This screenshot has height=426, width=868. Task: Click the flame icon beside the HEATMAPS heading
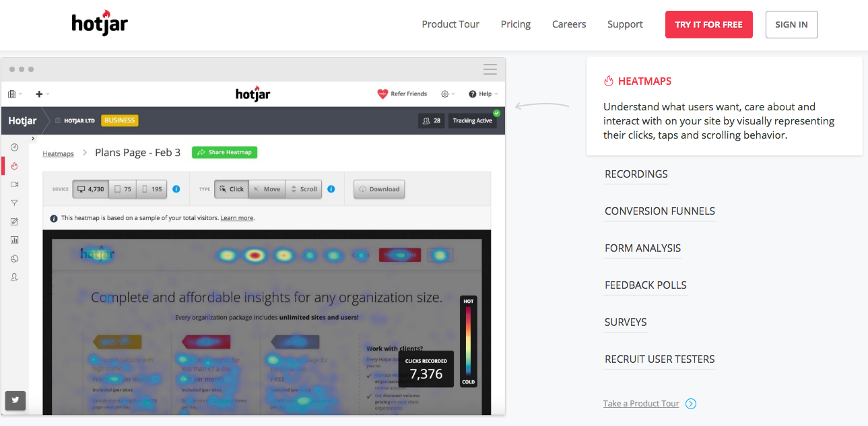click(x=609, y=81)
